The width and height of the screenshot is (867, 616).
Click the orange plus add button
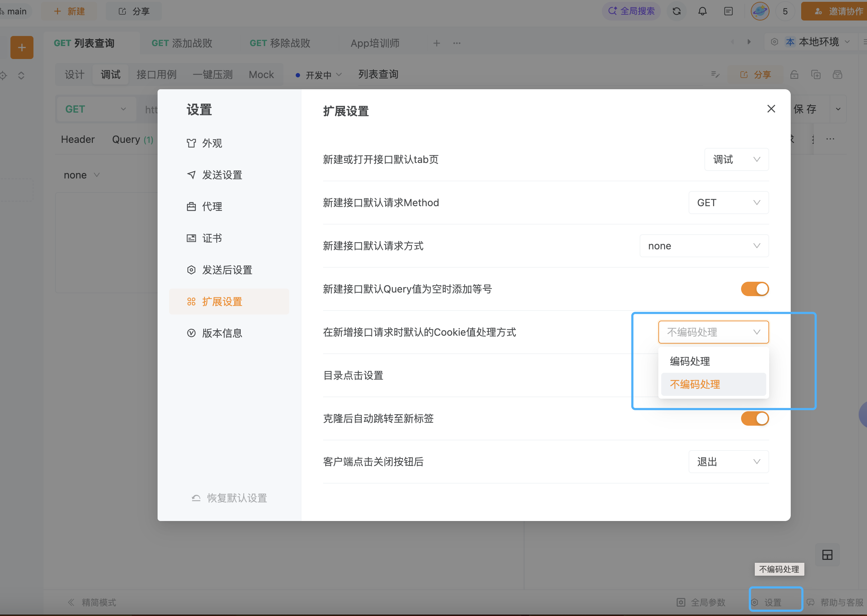click(22, 47)
